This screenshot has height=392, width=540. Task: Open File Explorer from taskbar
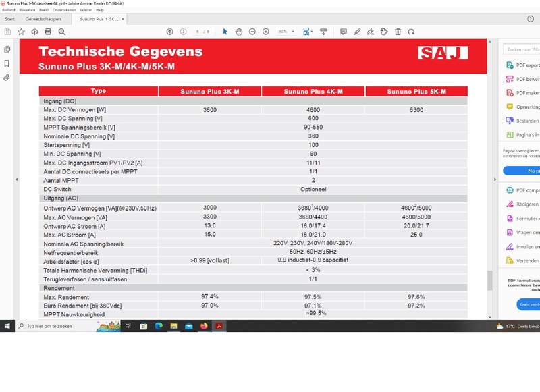[x=173, y=326]
